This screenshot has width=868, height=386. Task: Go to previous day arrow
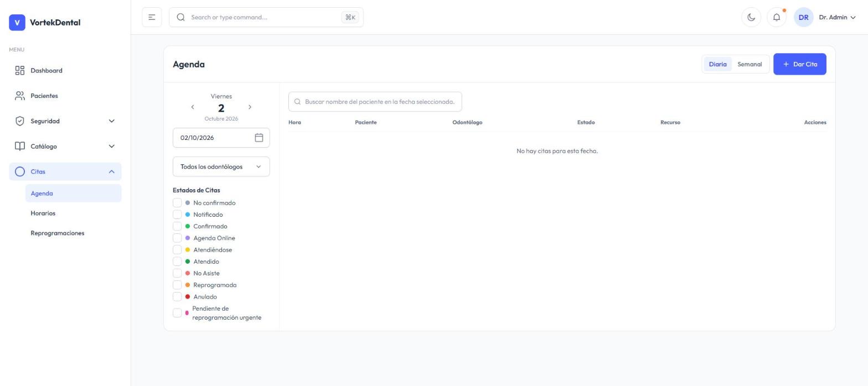[193, 107]
